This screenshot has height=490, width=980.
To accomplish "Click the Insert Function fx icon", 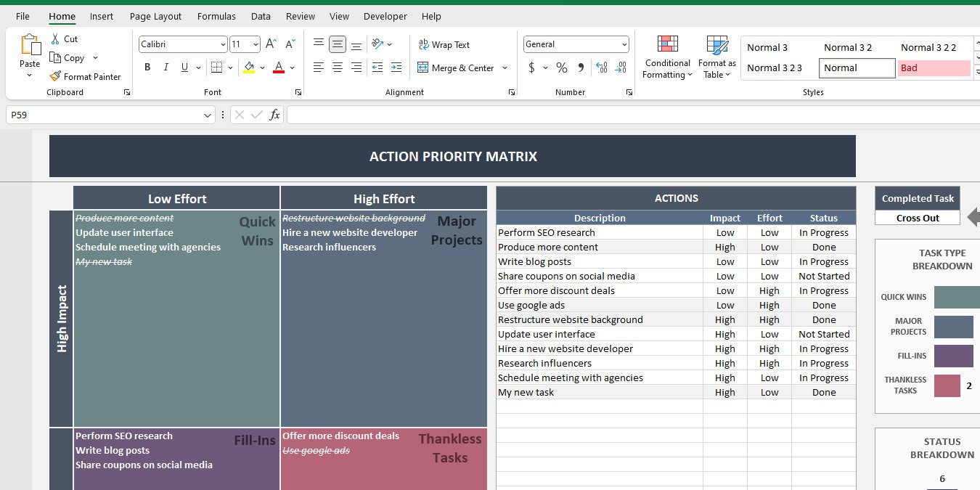I will [x=274, y=115].
